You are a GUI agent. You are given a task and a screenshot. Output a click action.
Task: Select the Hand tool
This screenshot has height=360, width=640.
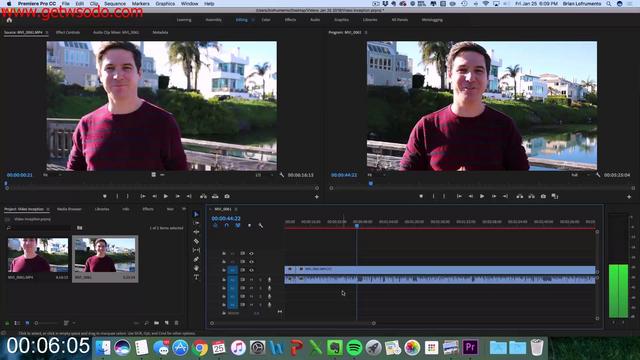[x=196, y=268]
